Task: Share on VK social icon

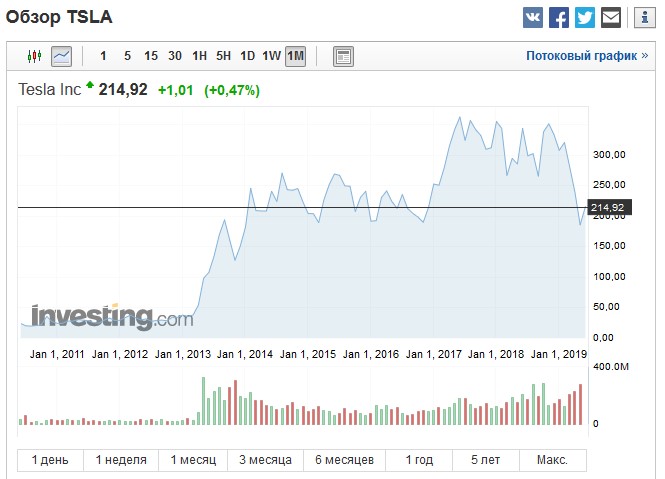Action: tap(533, 17)
